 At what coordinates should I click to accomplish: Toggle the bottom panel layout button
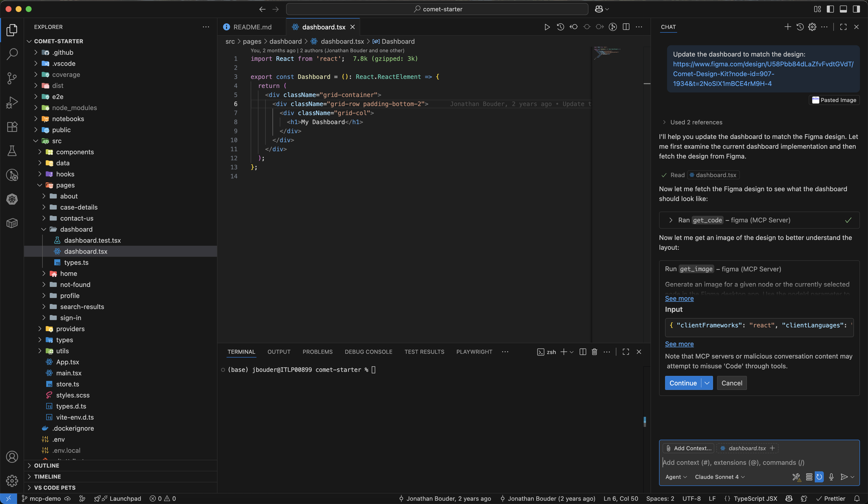pyautogui.click(x=843, y=9)
